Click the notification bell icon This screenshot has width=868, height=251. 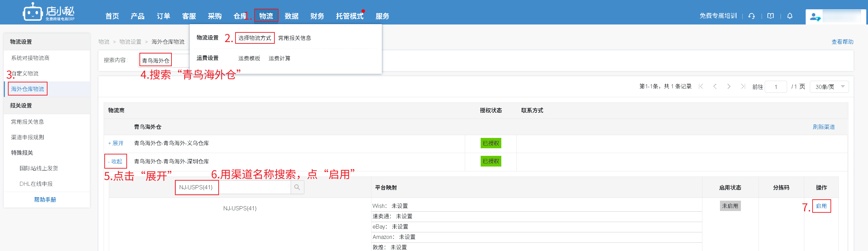point(790,16)
